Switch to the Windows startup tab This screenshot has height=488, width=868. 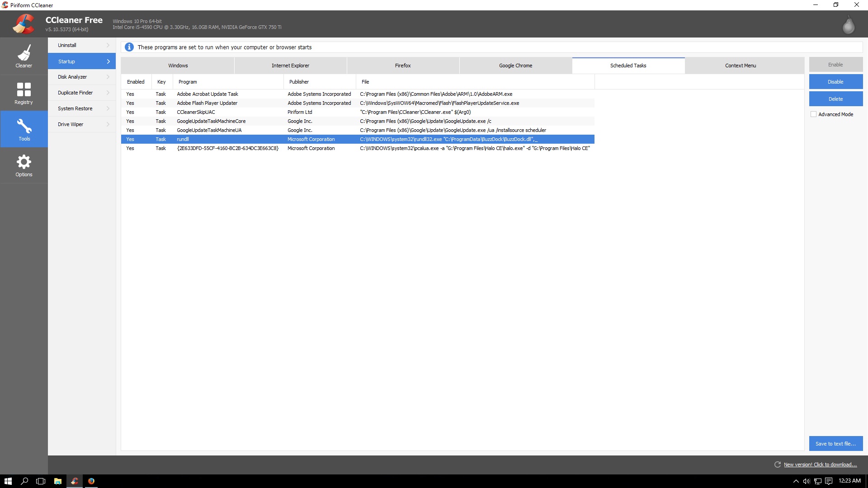(178, 66)
